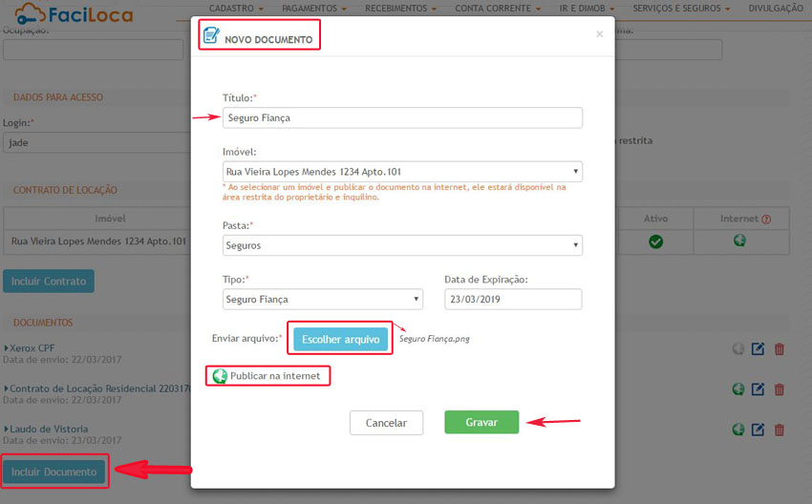Close the Novo Documento dialog with X

(599, 34)
